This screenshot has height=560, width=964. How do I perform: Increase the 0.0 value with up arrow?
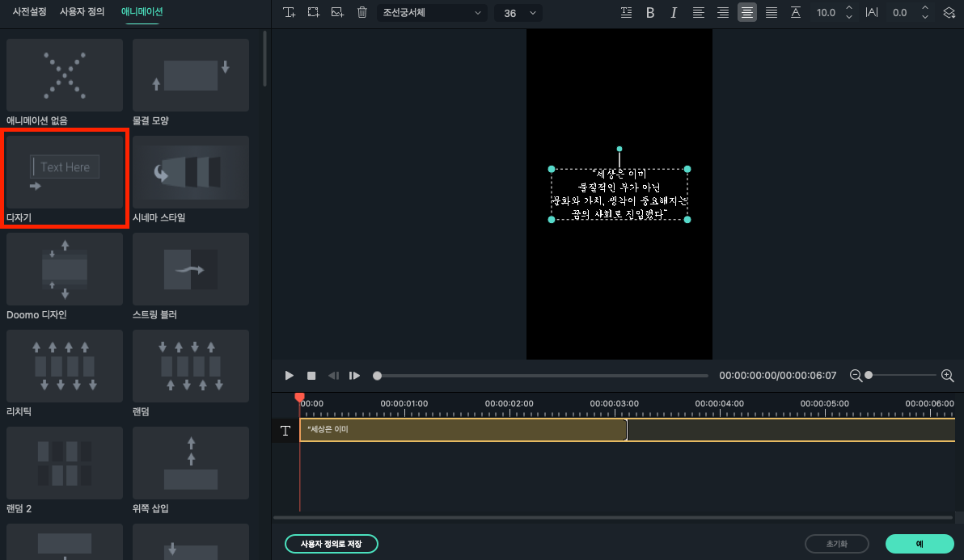[x=924, y=8]
